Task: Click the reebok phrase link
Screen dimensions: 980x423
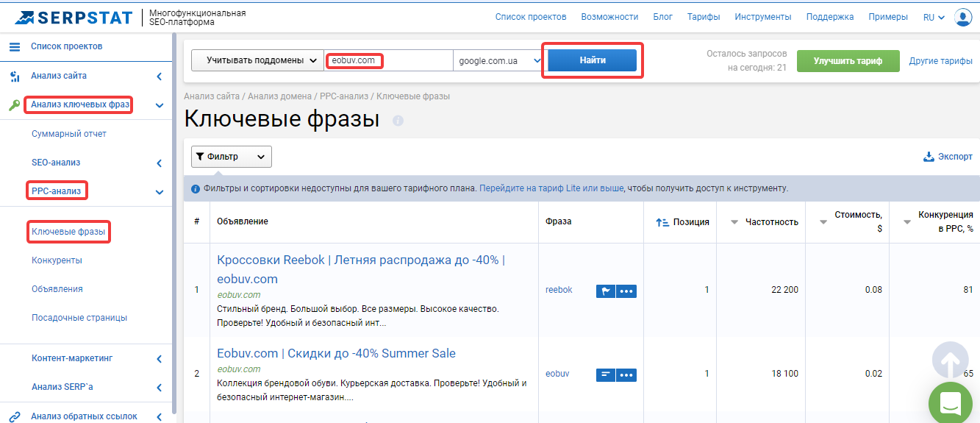Action: pyautogui.click(x=559, y=290)
